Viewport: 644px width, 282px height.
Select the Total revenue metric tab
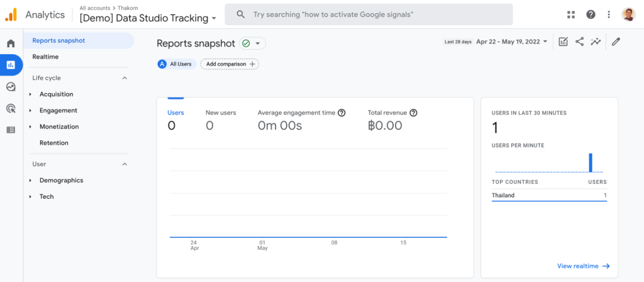pos(392,120)
